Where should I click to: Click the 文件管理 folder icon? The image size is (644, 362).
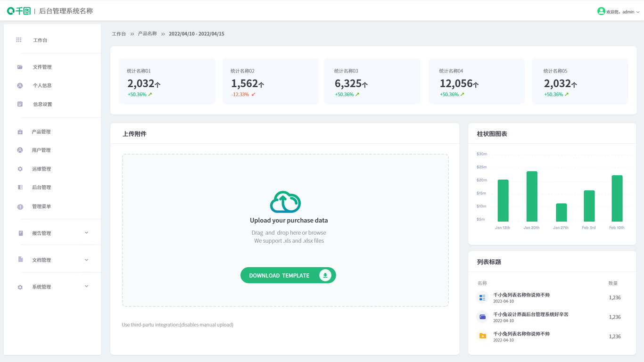pos(20,67)
